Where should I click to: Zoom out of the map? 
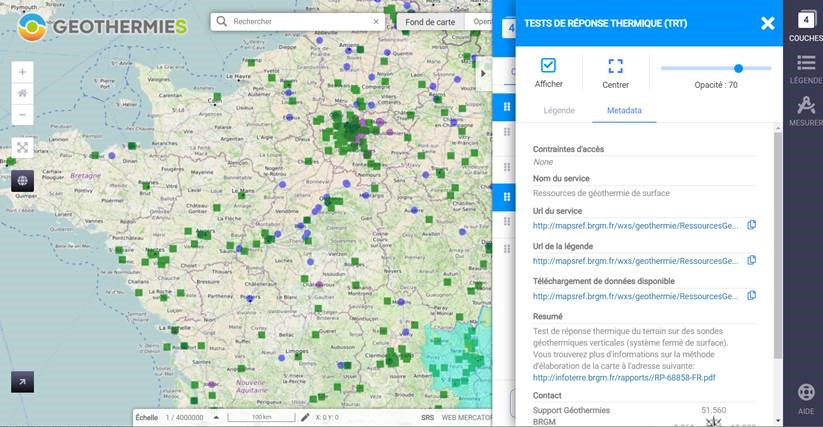(22, 114)
